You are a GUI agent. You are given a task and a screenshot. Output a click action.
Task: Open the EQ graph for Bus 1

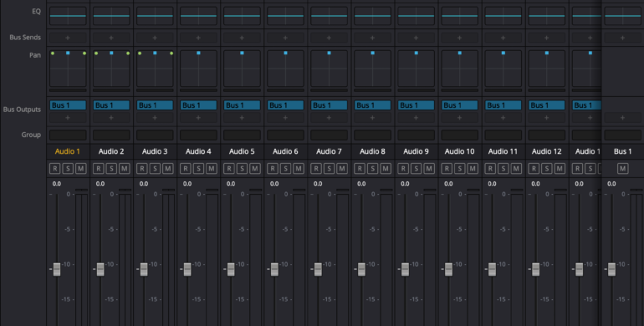point(622,16)
